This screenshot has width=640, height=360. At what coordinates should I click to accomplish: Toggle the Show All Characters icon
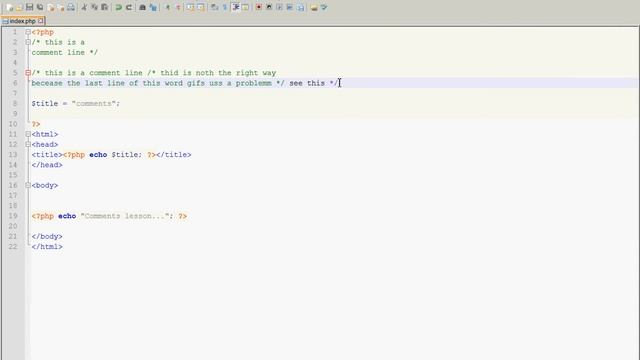click(224, 7)
